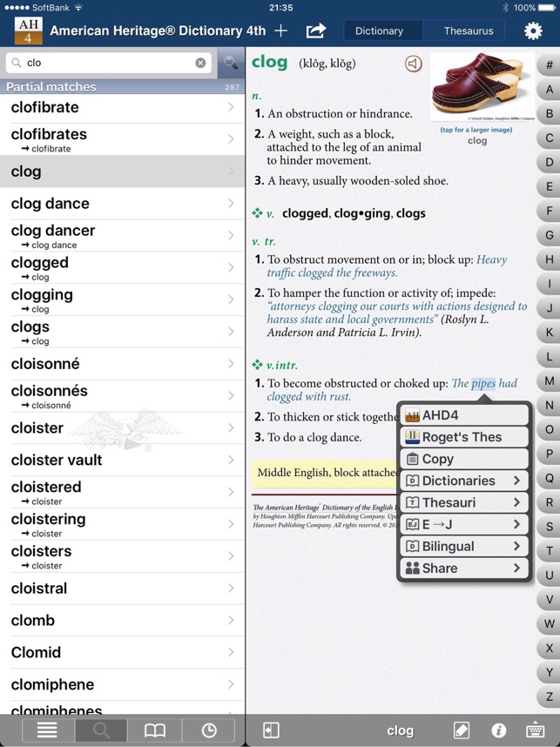The width and height of the screenshot is (560, 747).
Task: Select clofibrates in the list
Action: pyautogui.click(x=122, y=139)
